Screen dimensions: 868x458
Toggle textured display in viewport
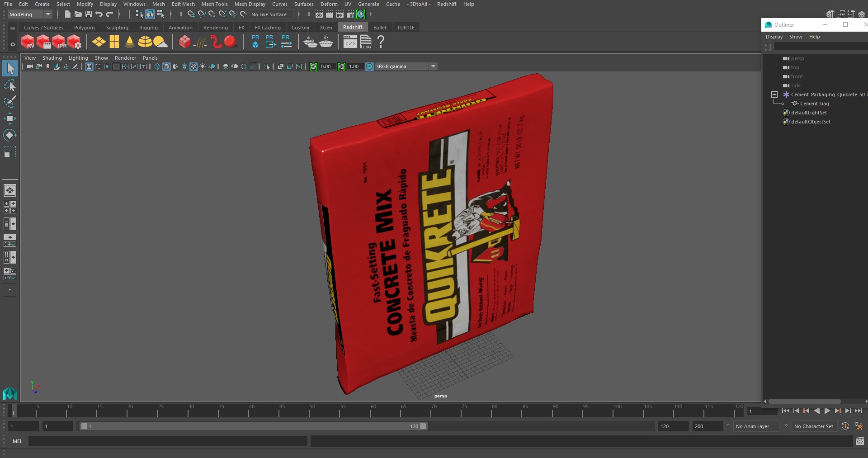[x=193, y=66]
